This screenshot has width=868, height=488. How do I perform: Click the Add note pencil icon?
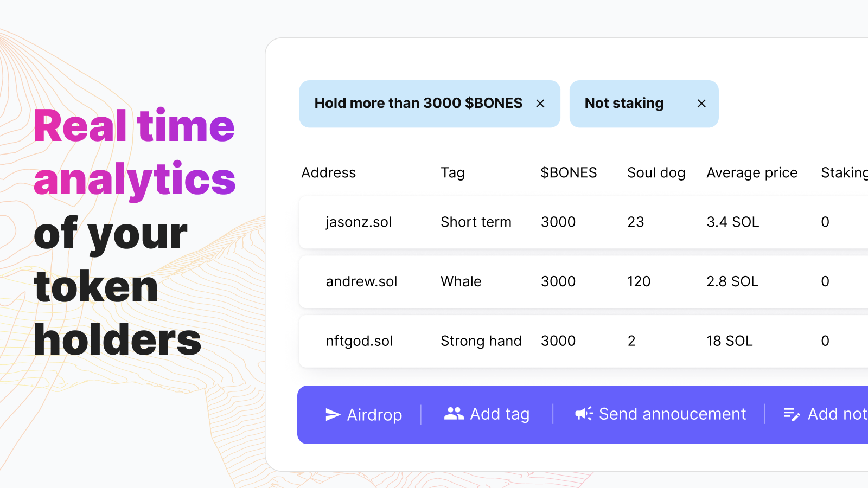pyautogui.click(x=792, y=415)
